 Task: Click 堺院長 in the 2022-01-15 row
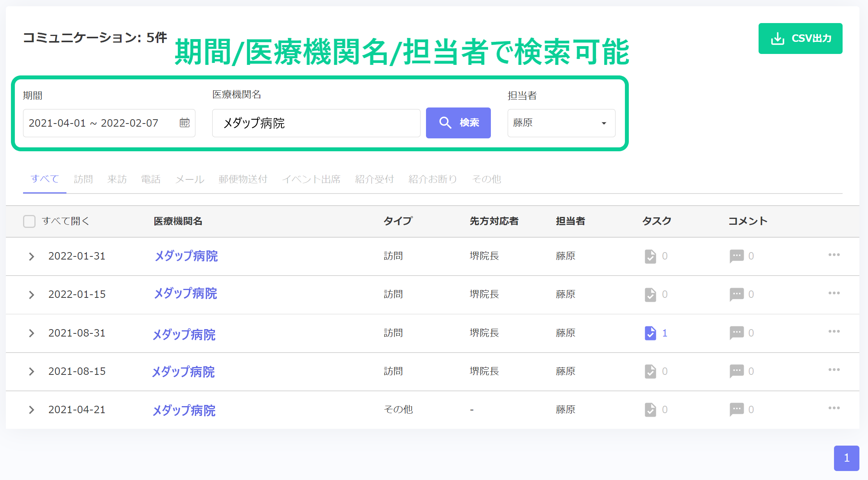point(484,294)
